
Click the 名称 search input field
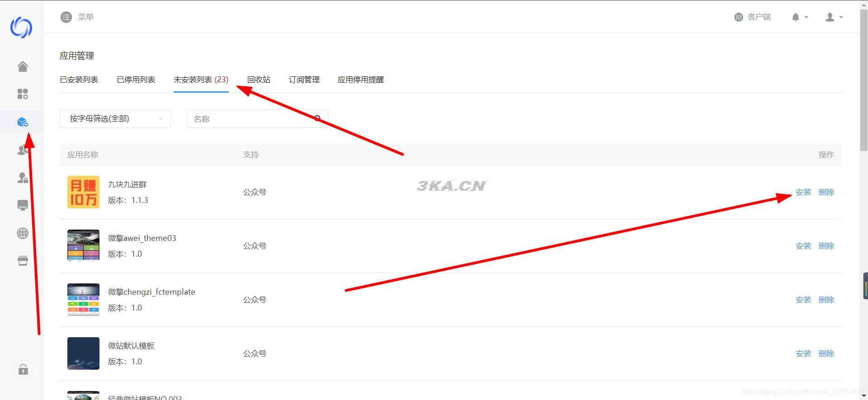click(x=247, y=118)
